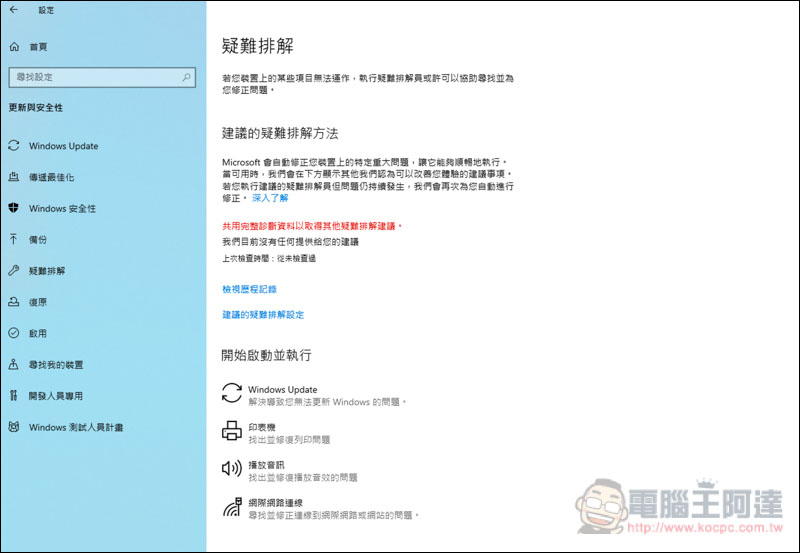Click the Windows Update troubleshooter sync icon
The height and width of the screenshot is (553, 800).
[x=232, y=393]
